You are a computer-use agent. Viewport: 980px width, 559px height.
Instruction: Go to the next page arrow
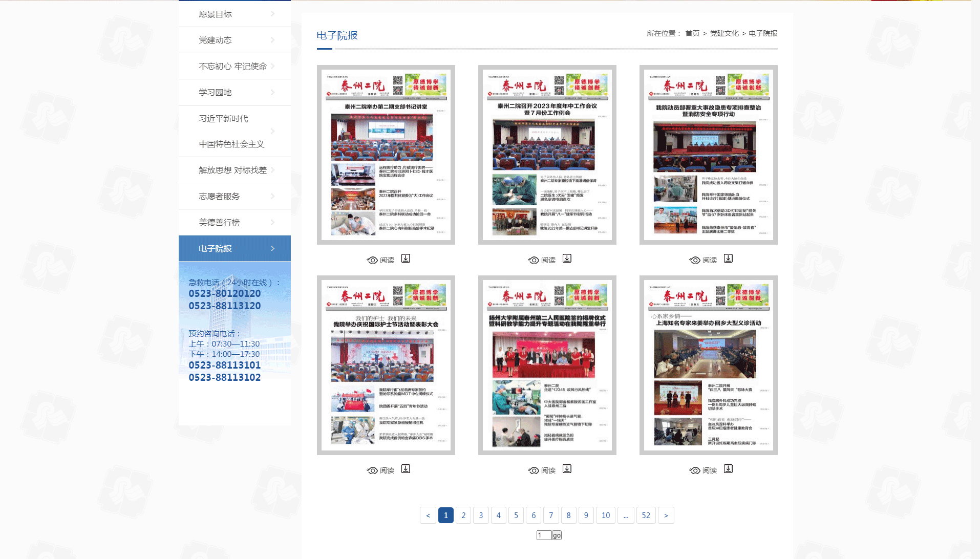666,515
